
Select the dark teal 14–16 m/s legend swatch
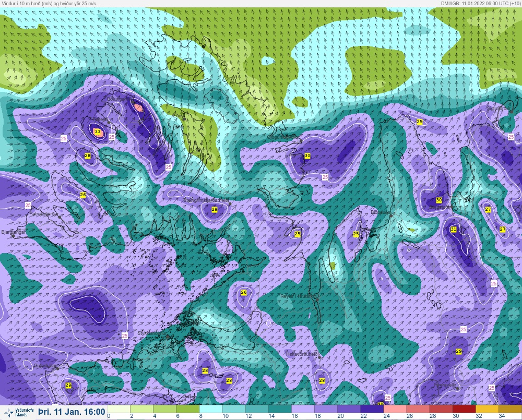pyautogui.click(x=280, y=409)
